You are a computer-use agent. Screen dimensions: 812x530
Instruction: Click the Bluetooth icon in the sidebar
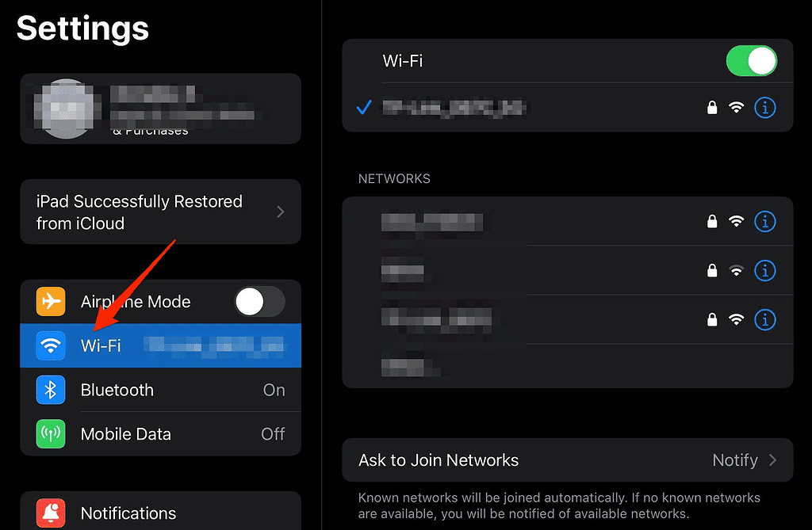pyautogui.click(x=50, y=390)
